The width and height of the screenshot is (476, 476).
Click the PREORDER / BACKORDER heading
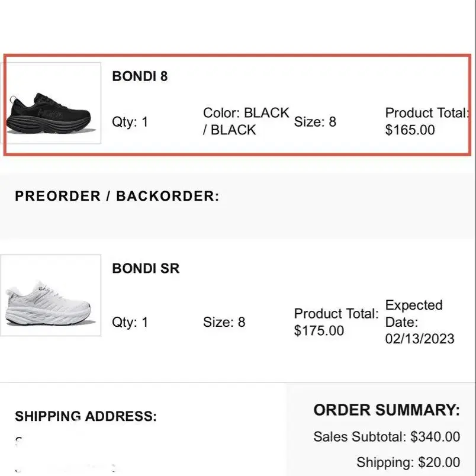click(x=117, y=196)
